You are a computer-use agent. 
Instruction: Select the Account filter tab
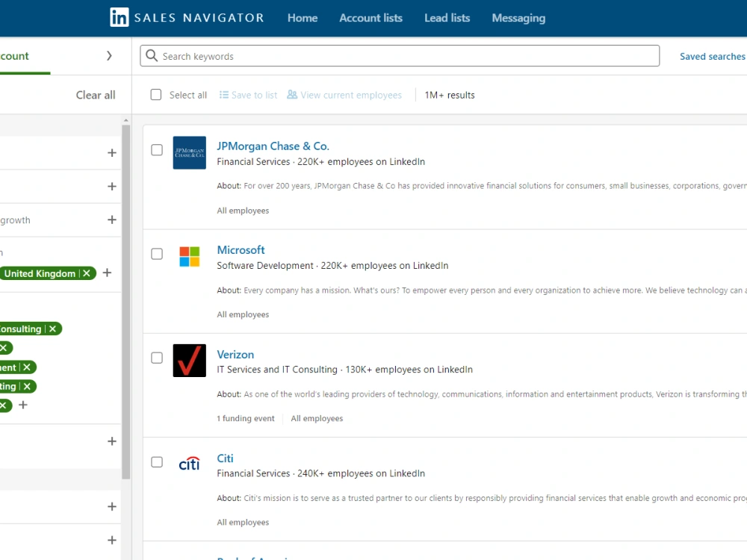[x=14, y=56]
